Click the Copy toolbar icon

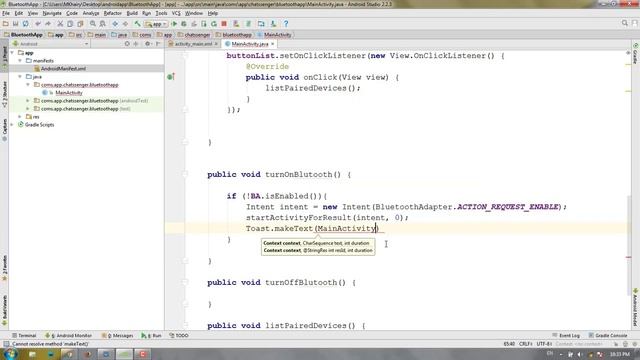(x=70, y=24)
